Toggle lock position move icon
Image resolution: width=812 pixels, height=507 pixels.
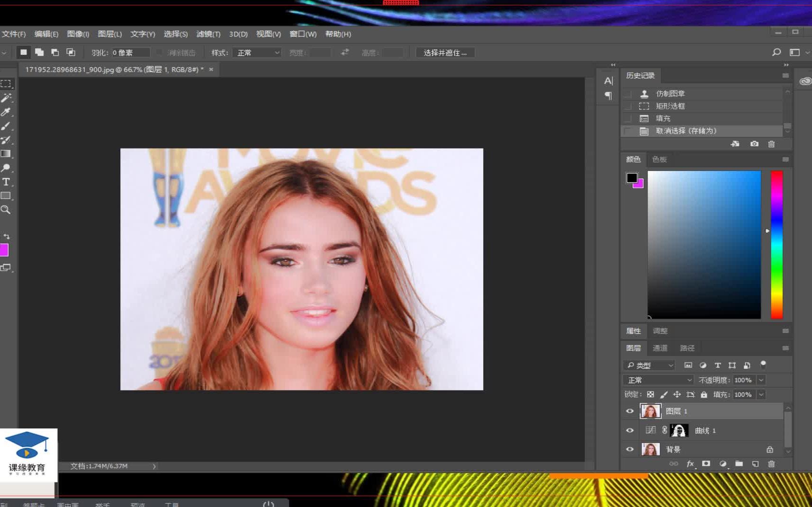click(x=677, y=394)
